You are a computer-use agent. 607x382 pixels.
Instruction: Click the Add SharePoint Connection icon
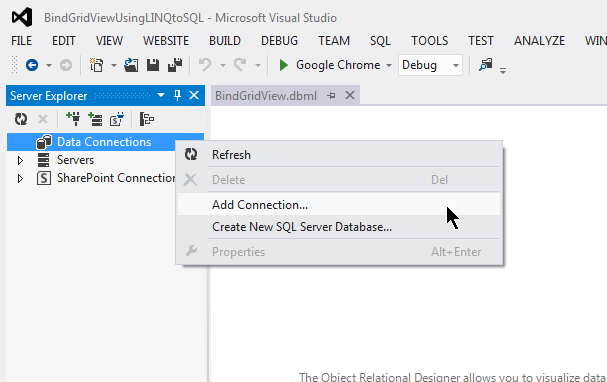point(117,119)
